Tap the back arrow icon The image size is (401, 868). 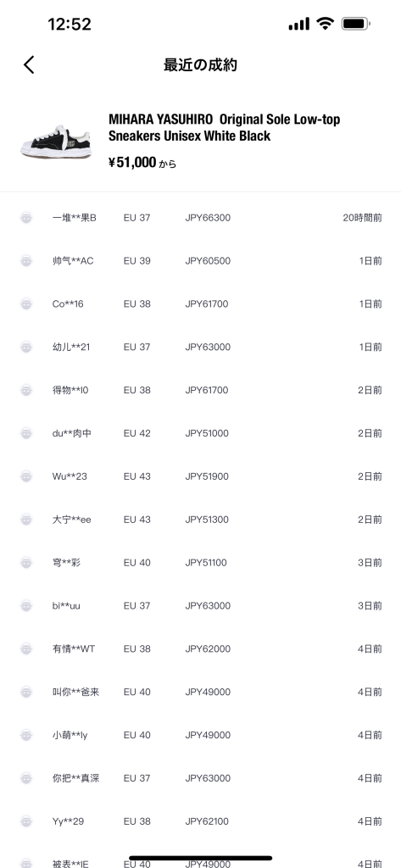point(29,64)
